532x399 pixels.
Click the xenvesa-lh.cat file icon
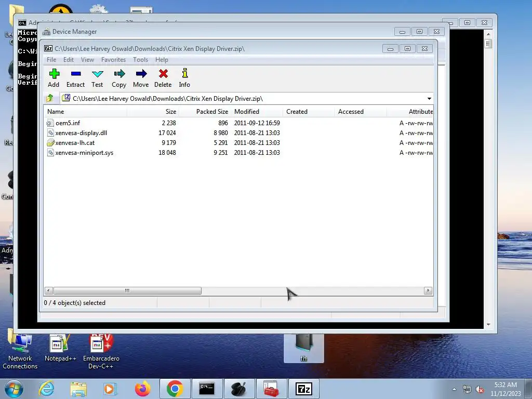tap(50, 142)
